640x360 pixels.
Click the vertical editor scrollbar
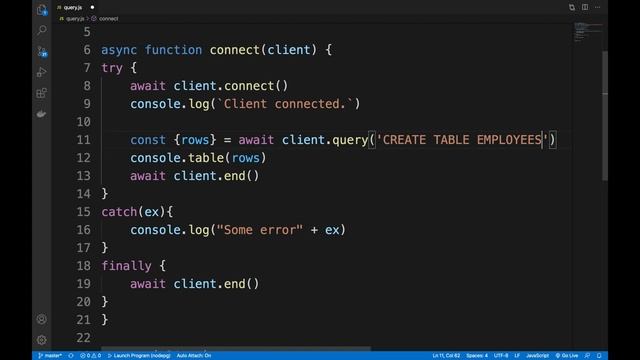(605, 116)
